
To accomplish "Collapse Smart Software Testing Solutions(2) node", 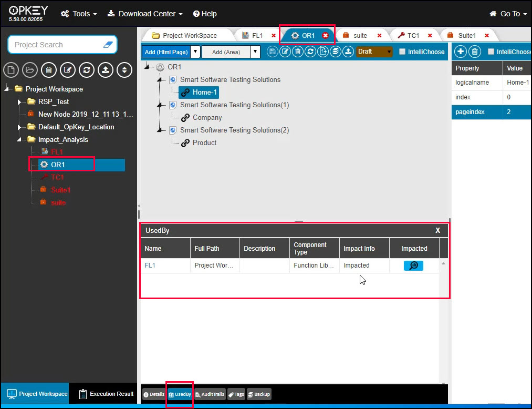I will point(160,130).
